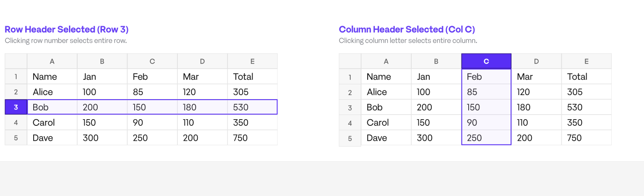This screenshot has width=644, height=196.
Task: Click Alice cell in right table
Action: click(x=386, y=92)
